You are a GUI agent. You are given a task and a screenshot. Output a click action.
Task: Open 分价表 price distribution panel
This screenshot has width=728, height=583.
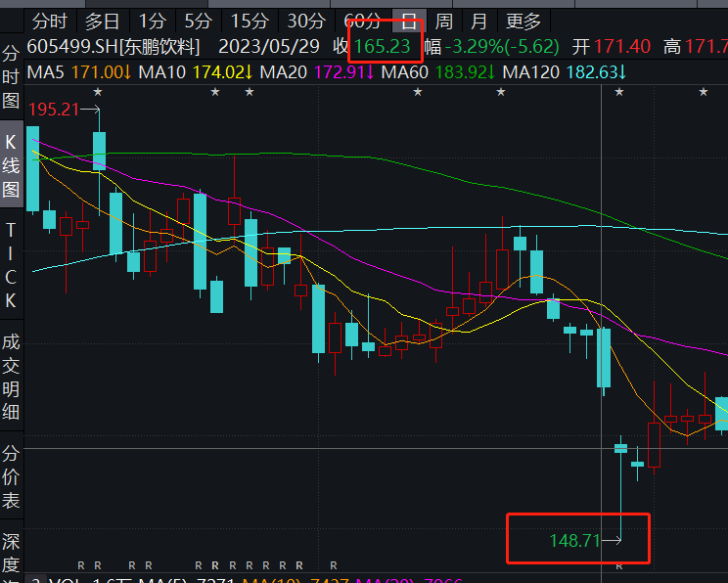(12, 477)
